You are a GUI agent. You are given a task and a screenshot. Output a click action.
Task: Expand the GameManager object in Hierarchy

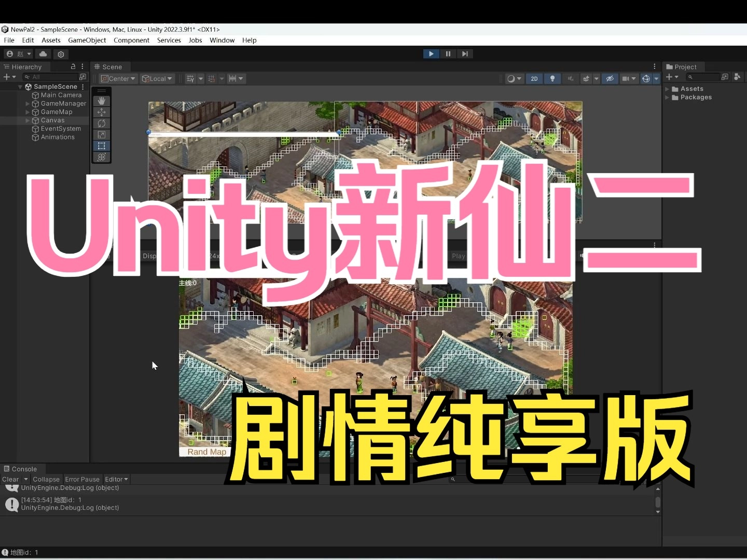coord(27,104)
